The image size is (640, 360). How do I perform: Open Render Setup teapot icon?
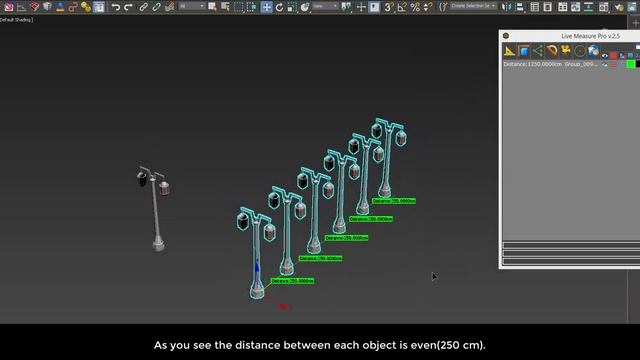click(619, 7)
